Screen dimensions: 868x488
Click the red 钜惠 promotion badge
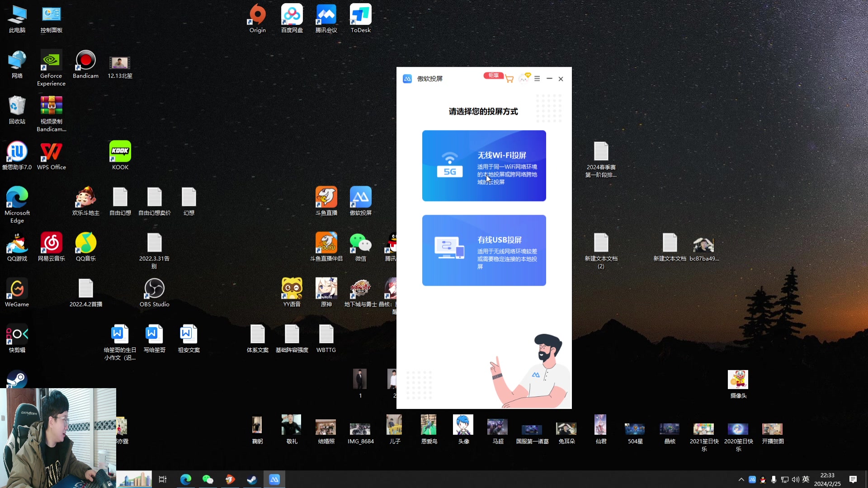[493, 75]
